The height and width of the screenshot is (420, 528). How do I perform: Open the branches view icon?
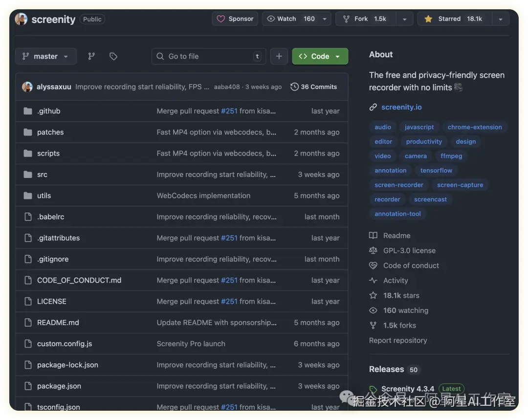(x=91, y=56)
